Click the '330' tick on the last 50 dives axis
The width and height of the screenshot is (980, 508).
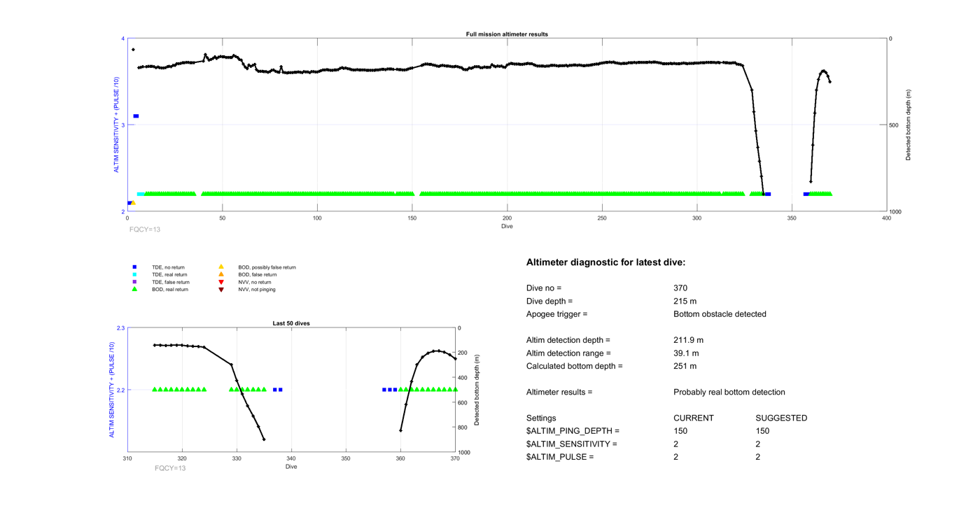(237, 459)
